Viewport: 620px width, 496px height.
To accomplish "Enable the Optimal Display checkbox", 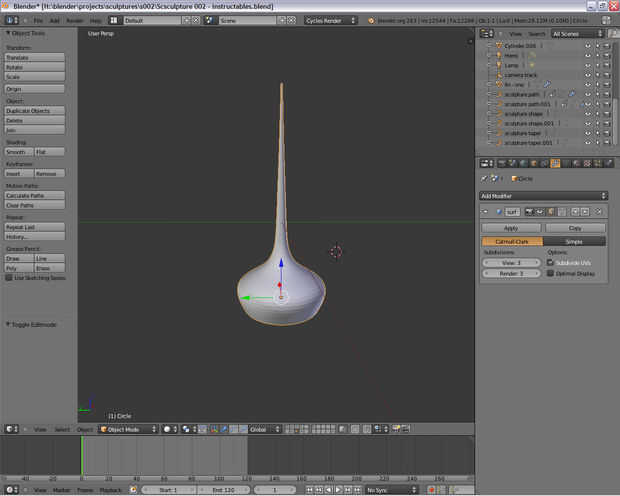I will (x=550, y=273).
